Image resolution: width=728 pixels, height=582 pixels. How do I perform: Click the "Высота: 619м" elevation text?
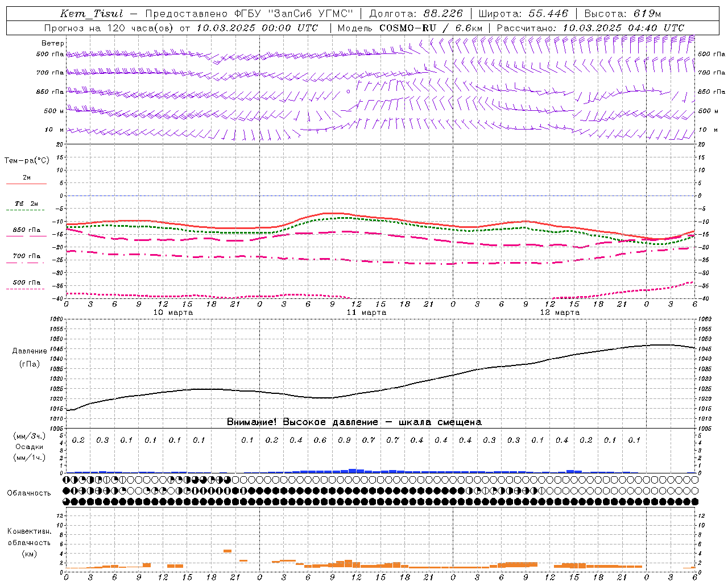[623, 14]
